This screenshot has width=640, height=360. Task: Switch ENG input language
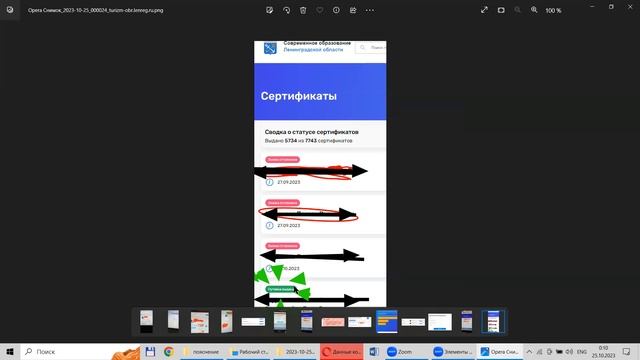[582, 351]
